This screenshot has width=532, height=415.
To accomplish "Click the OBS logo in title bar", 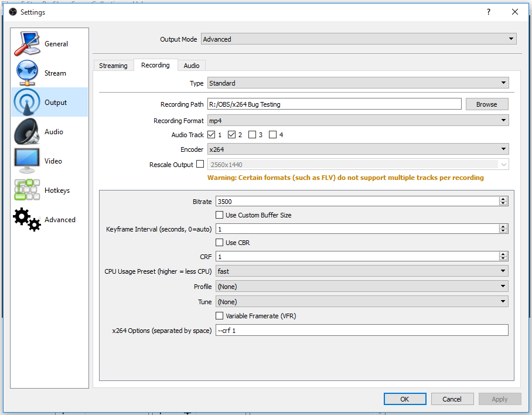I will 13,12.
